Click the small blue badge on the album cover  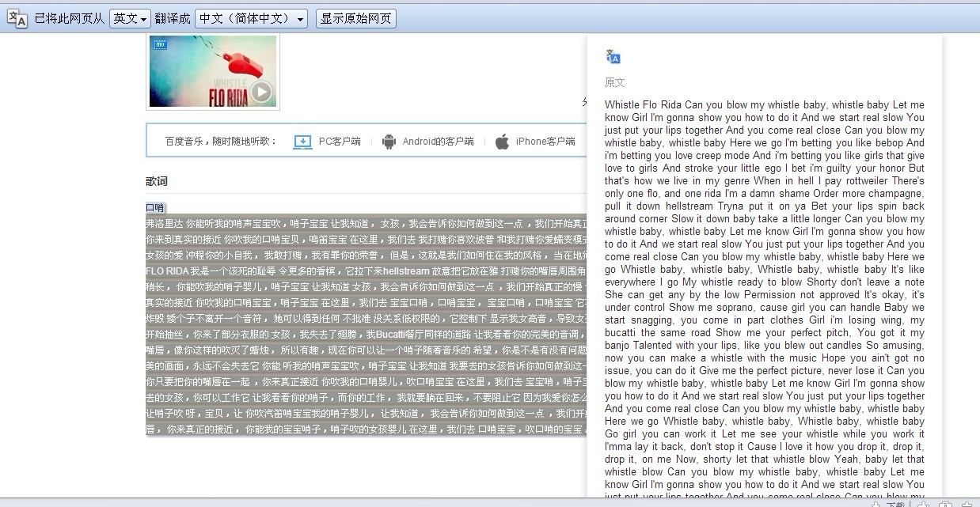click(160, 45)
